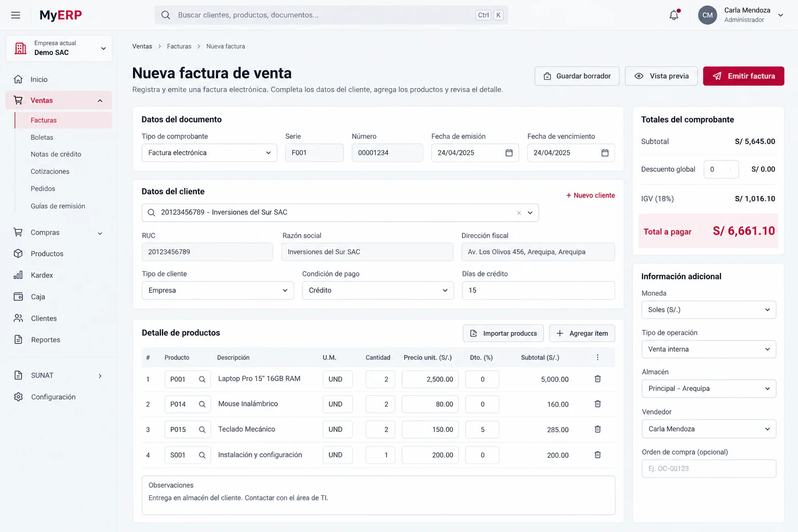Open the Moneda currency dropdown
The width and height of the screenshot is (798, 532).
709,310
